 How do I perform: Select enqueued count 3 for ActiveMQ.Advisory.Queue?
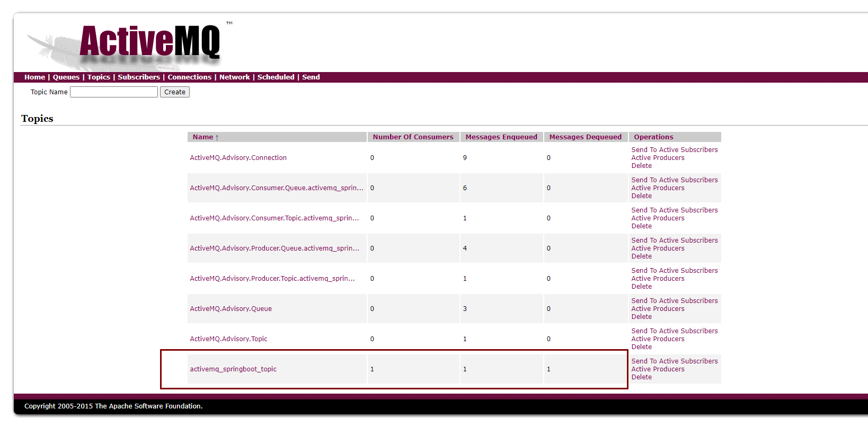tap(465, 309)
